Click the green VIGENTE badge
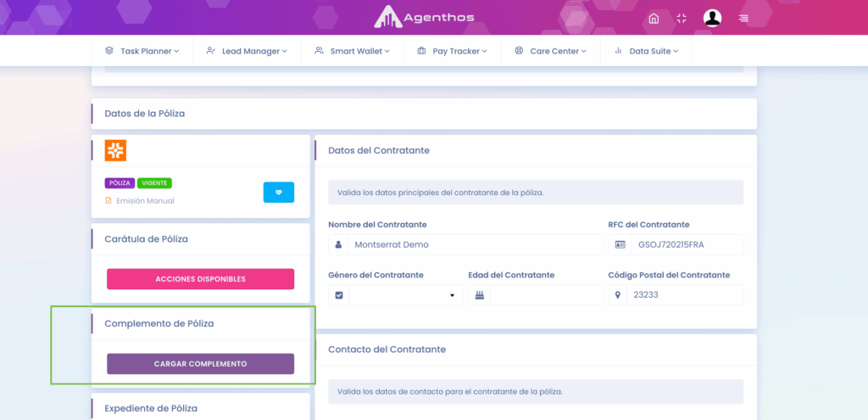The image size is (868, 420). click(x=154, y=183)
